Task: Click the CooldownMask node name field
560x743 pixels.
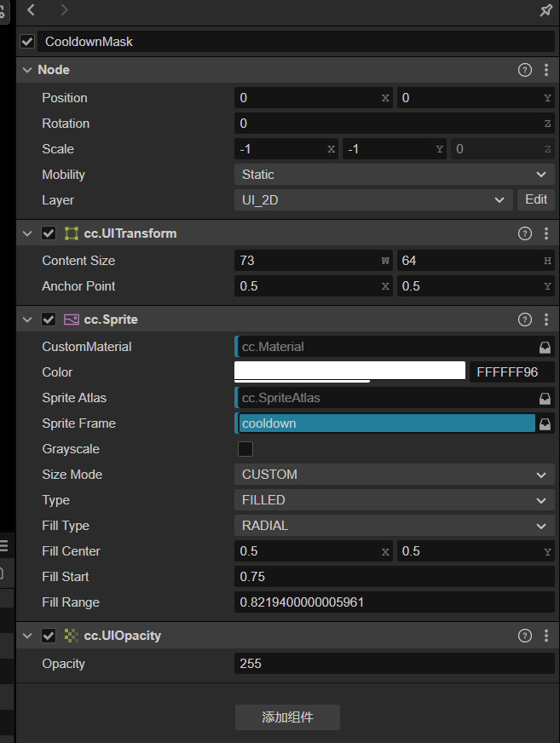Action: (x=297, y=42)
